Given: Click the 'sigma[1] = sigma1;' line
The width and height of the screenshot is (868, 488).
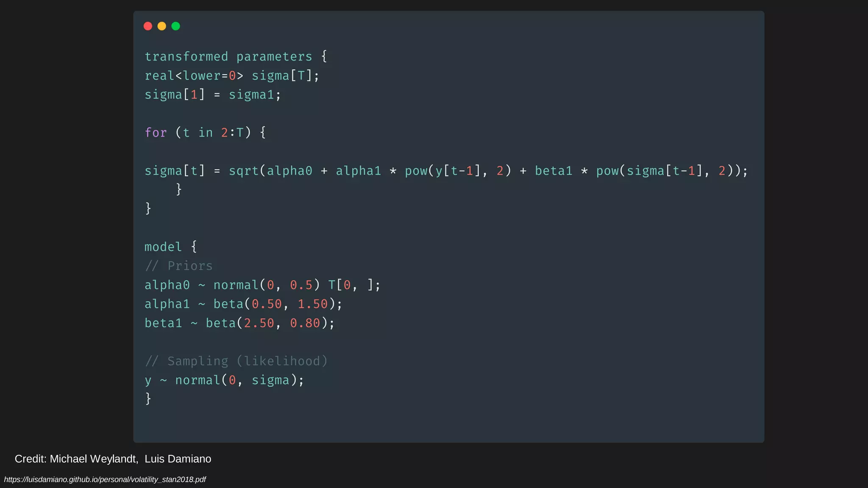Looking at the screenshot, I should 213,94.
